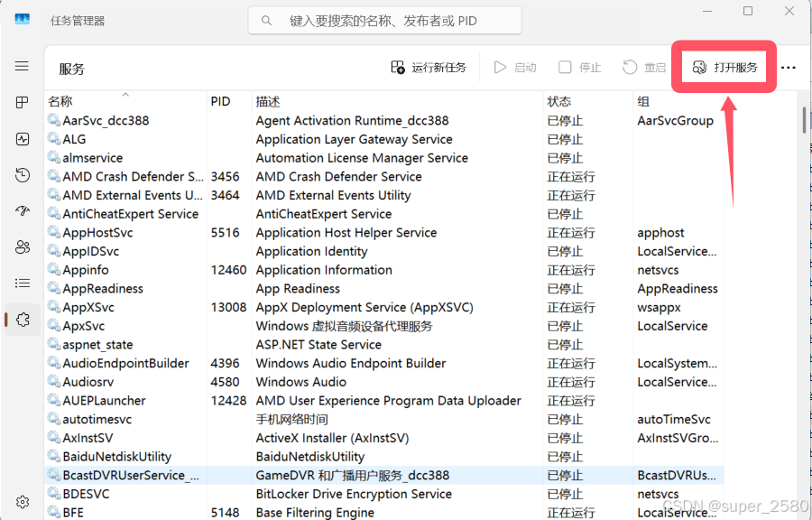The width and height of the screenshot is (812, 520).
Task: Click the Task Manager app icon
Action: pyautogui.click(x=23, y=19)
